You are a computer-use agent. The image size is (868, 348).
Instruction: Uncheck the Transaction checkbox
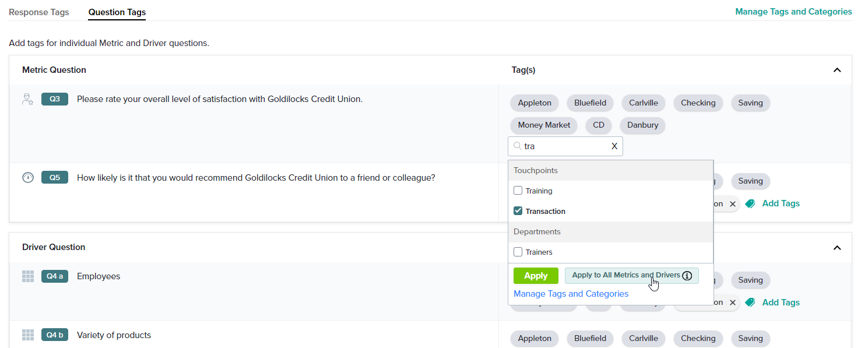click(518, 211)
